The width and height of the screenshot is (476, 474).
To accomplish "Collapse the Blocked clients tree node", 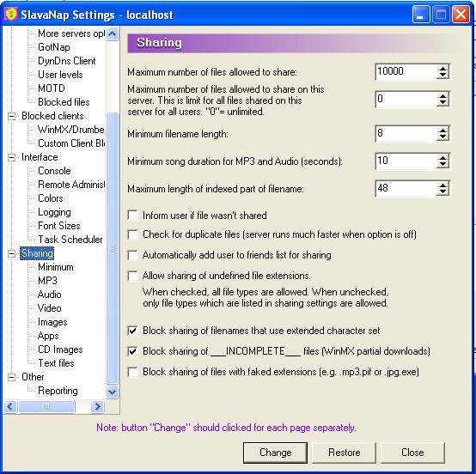I will click(x=11, y=116).
